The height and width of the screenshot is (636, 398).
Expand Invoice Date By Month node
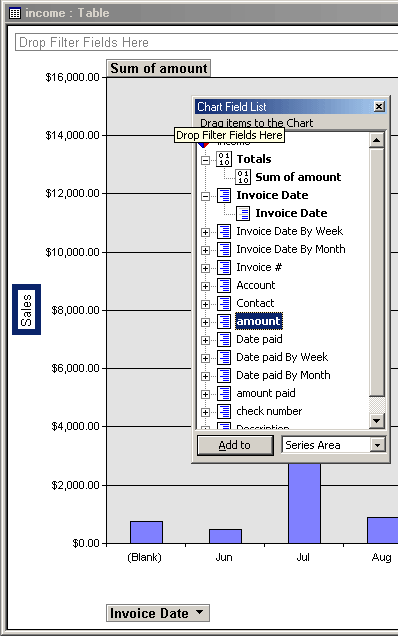205,250
